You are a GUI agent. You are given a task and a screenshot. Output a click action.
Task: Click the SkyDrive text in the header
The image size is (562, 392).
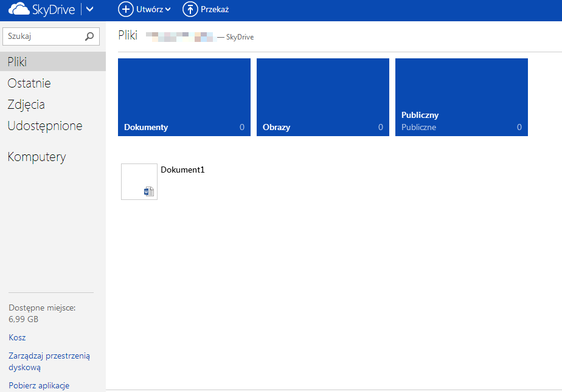(54, 10)
